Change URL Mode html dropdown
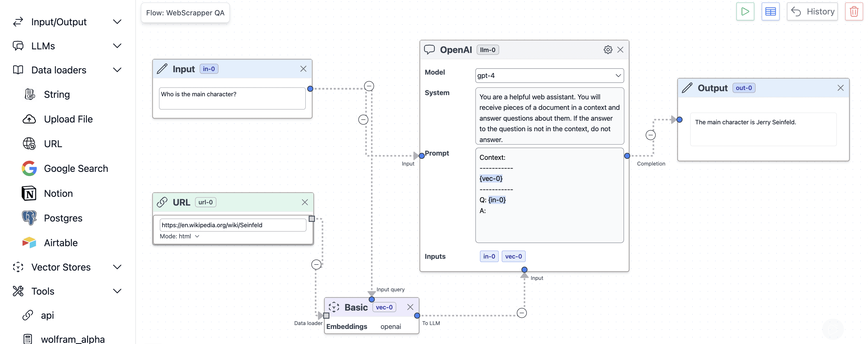868x344 pixels. [180, 236]
